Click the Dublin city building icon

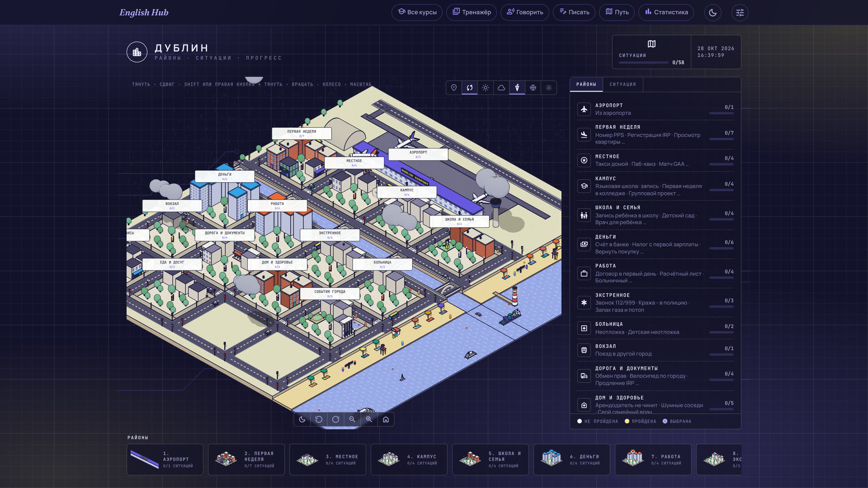137,52
